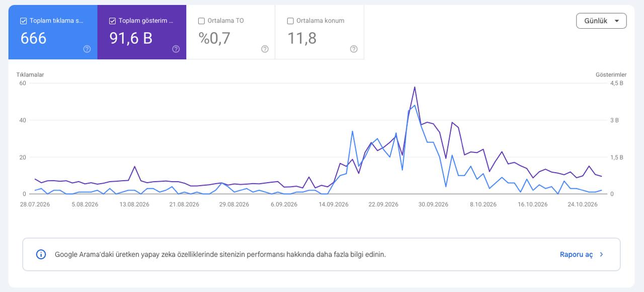Click the 4,5 B impressions axis value
The image size is (644, 292).
point(617,83)
